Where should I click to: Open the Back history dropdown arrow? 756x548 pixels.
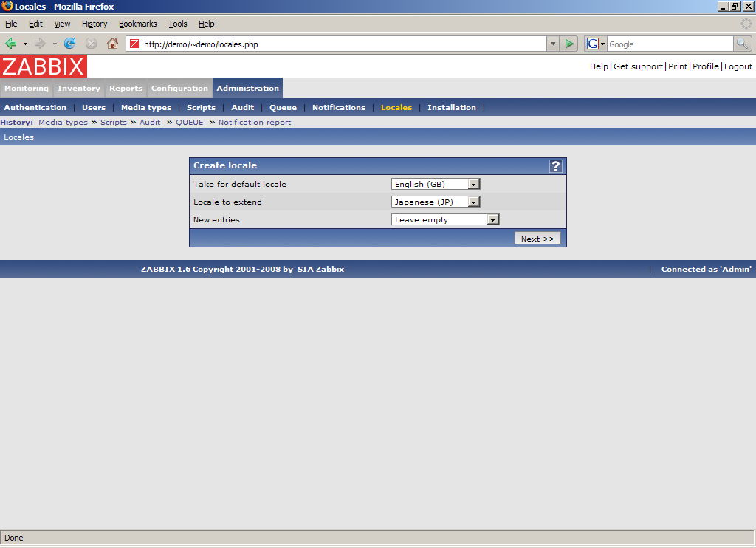pos(25,44)
